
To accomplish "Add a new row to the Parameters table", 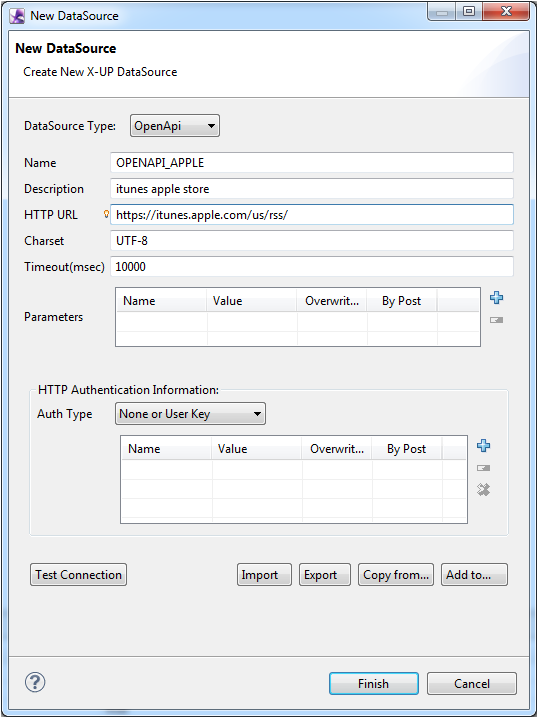I will (x=496, y=298).
